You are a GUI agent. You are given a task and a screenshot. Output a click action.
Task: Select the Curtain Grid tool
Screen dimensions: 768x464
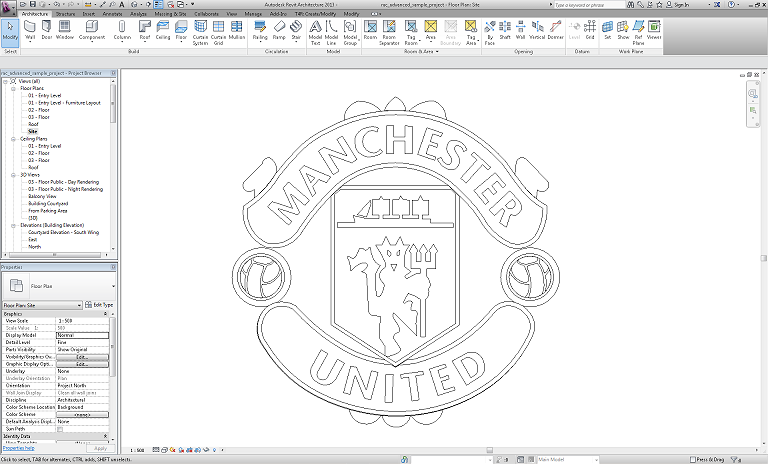(x=218, y=33)
